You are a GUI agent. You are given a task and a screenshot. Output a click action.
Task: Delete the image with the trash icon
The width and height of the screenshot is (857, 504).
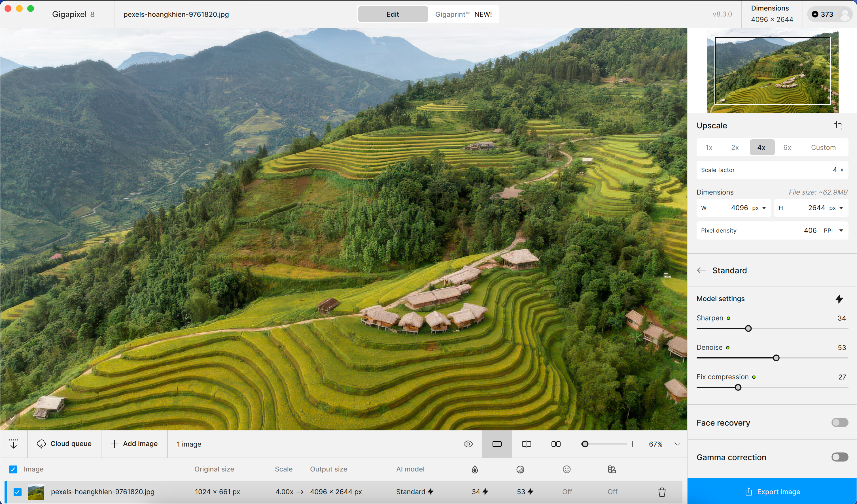click(661, 492)
